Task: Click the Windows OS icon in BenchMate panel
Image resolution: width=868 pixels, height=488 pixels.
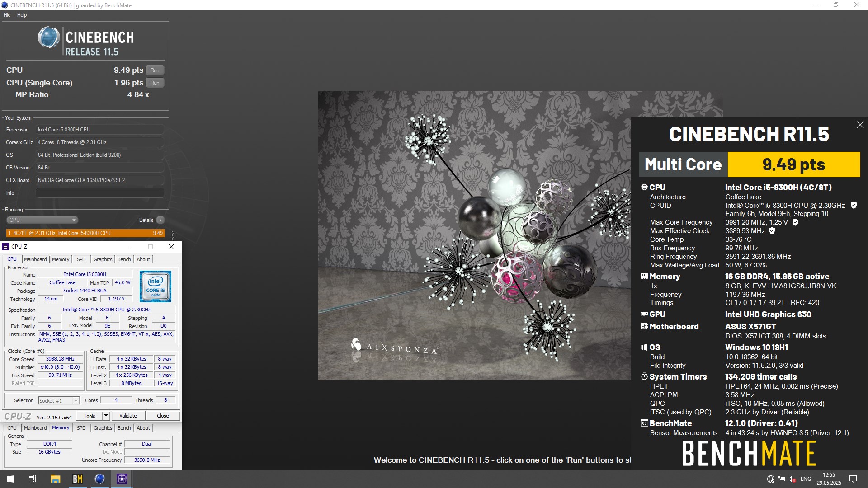Action: [644, 347]
